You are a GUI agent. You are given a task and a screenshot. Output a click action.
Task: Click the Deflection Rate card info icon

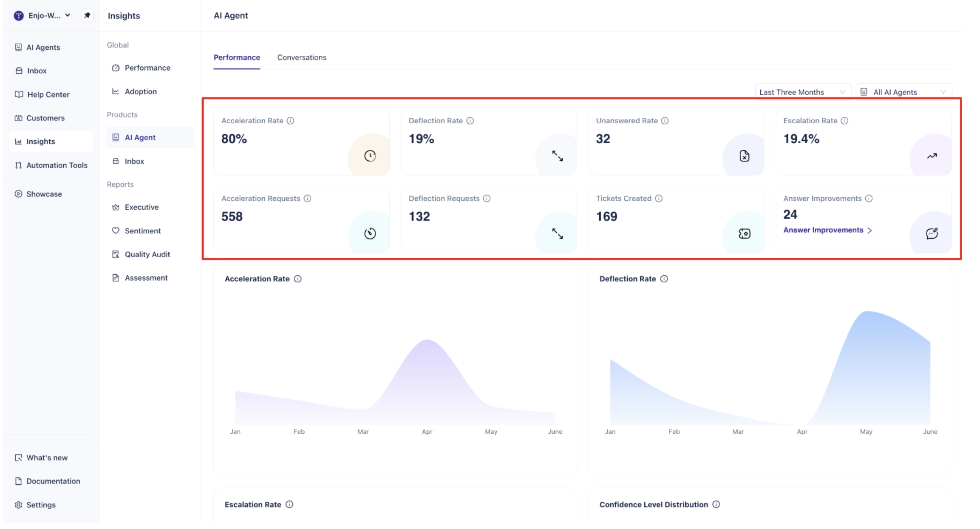[470, 121]
